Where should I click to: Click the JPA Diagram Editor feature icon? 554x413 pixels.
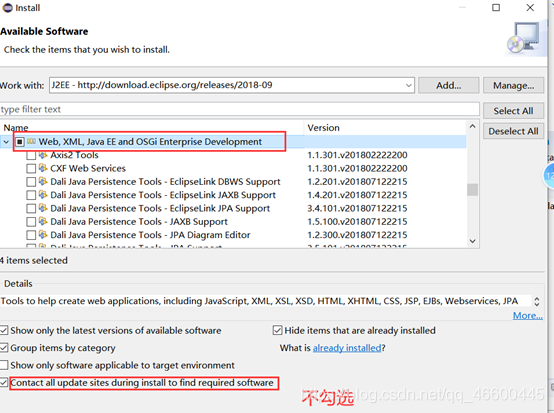pos(43,235)
